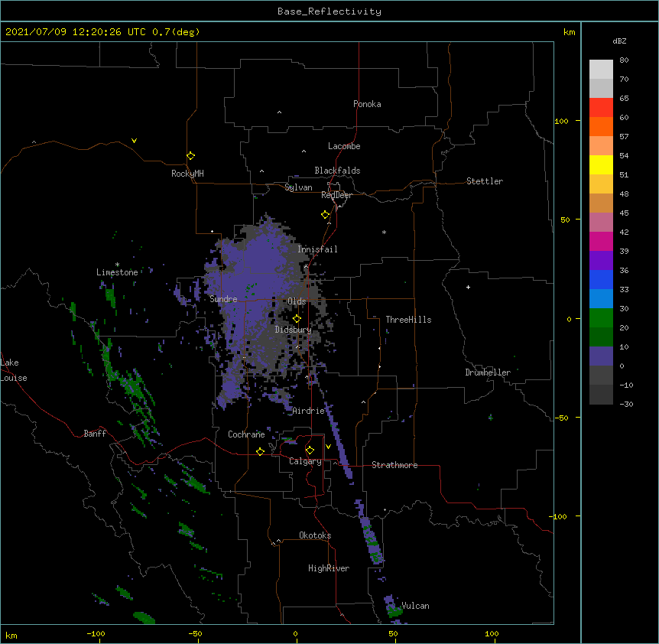Select the yellow diamond marker south of Cochrane

(260, 451)
